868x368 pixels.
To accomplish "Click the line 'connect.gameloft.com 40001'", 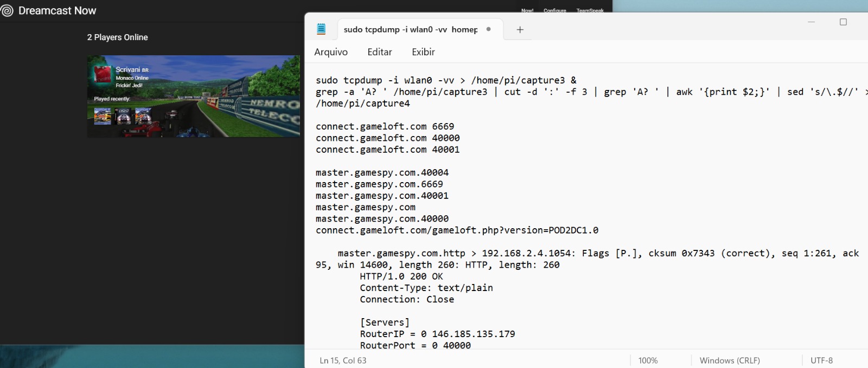I will coord(387,150).
